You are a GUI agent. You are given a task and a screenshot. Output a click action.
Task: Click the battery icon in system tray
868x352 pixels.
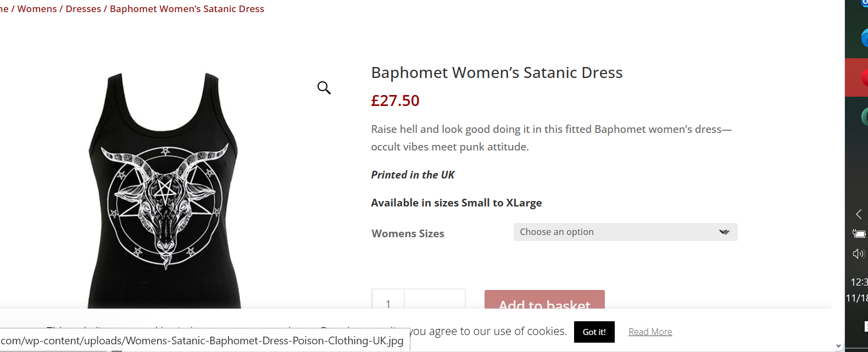[x=859, y=233]
